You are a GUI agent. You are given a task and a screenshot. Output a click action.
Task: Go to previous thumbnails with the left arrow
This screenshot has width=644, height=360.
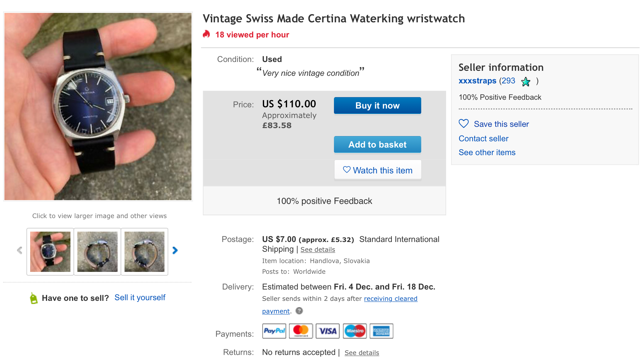pos(19,250)
